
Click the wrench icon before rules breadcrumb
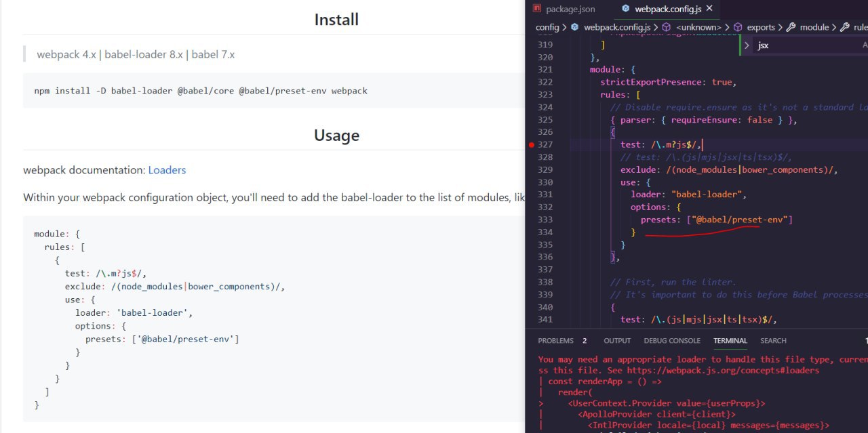845,27
